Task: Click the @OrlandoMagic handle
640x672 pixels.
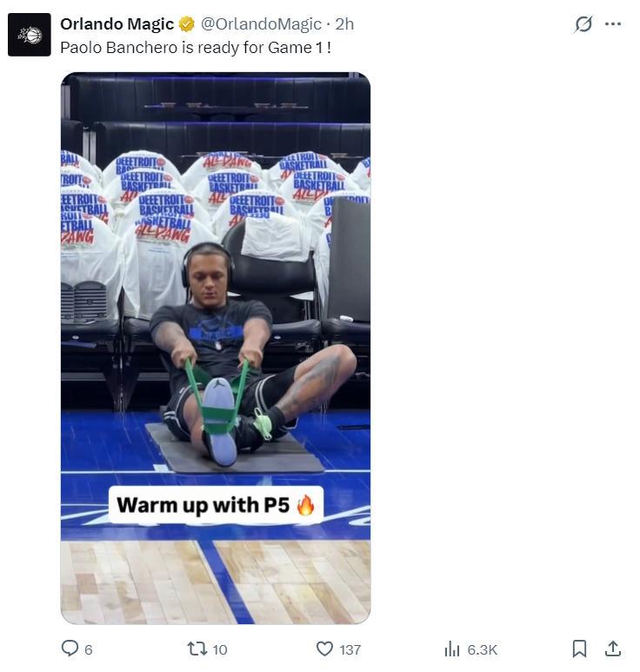Action: tap(256, 24)
